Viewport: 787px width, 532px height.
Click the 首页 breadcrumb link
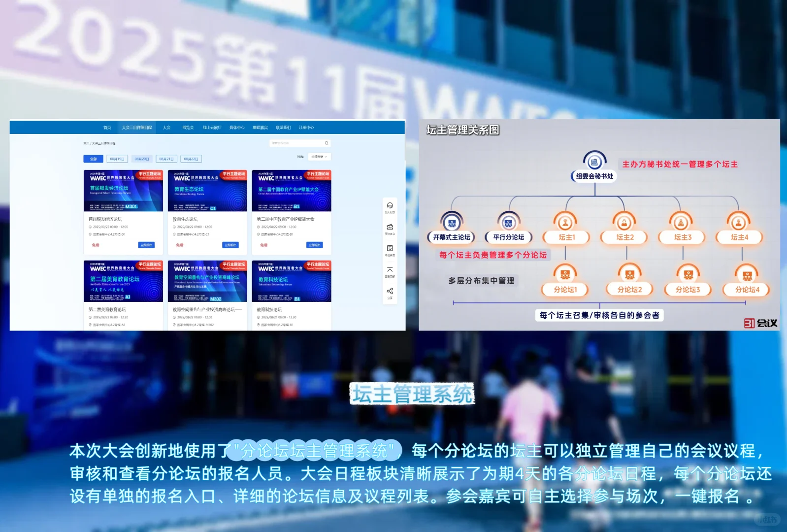pyautogui.click(x=86, y=143)
